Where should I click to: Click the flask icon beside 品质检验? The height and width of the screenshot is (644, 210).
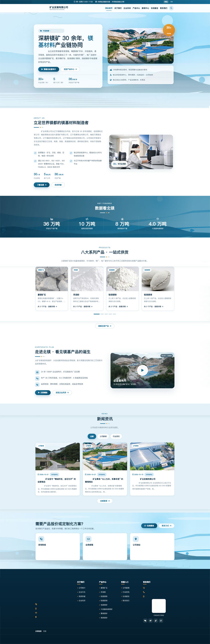37,385
